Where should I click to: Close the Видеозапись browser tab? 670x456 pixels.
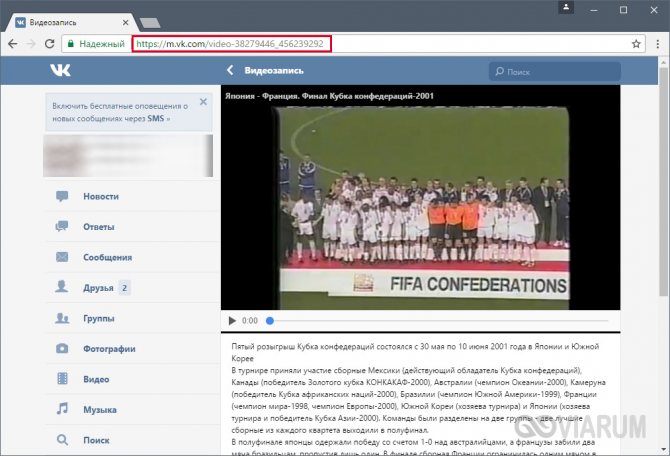point(125,23)
